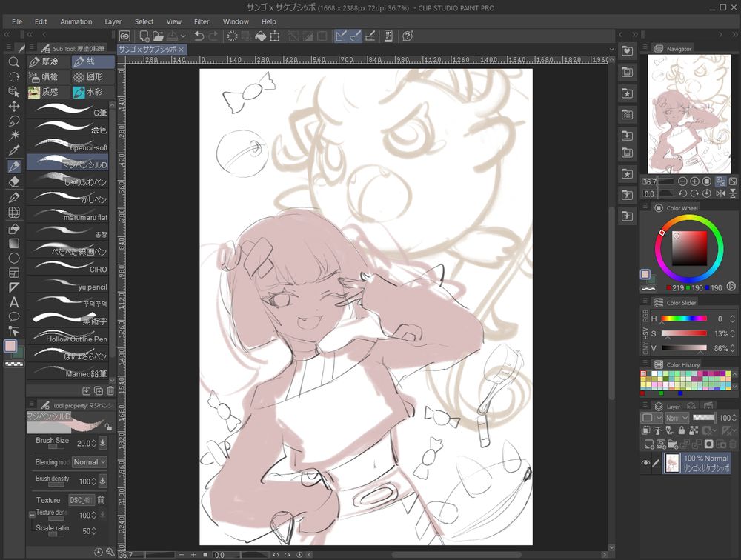Delete the Texture with trash icon
This screenshot has width=741, height=560.
click(x=101, y=499)
